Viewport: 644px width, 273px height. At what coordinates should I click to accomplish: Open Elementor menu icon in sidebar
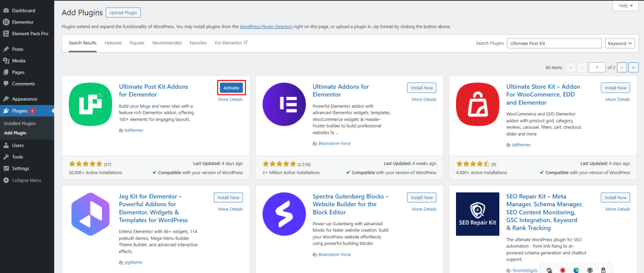coord(6,22)
